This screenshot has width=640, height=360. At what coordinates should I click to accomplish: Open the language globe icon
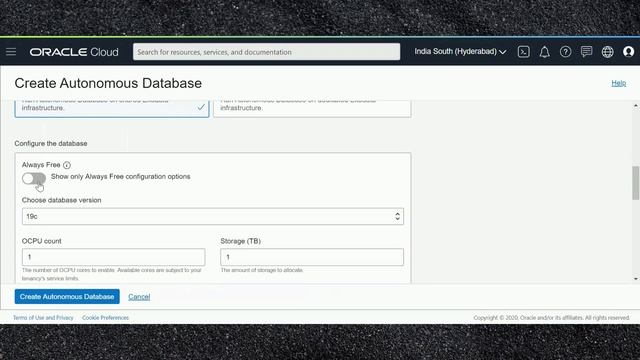point(607,52)
